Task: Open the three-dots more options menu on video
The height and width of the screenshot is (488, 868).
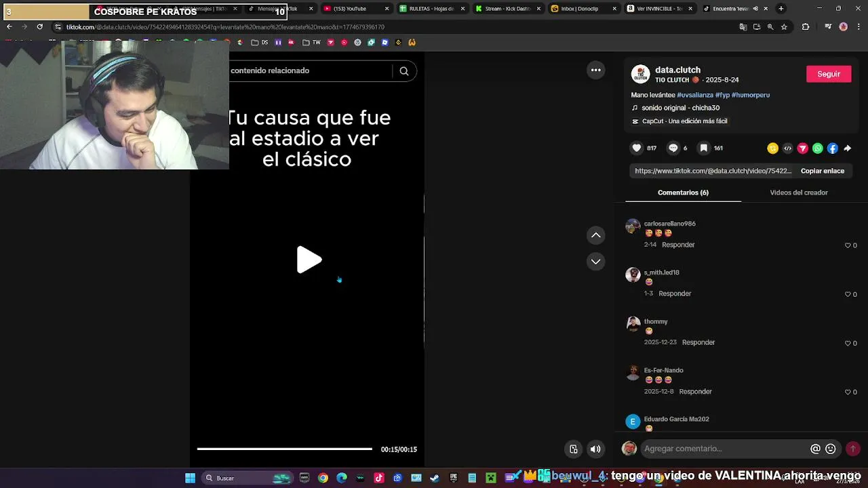Action: point(595,70)
